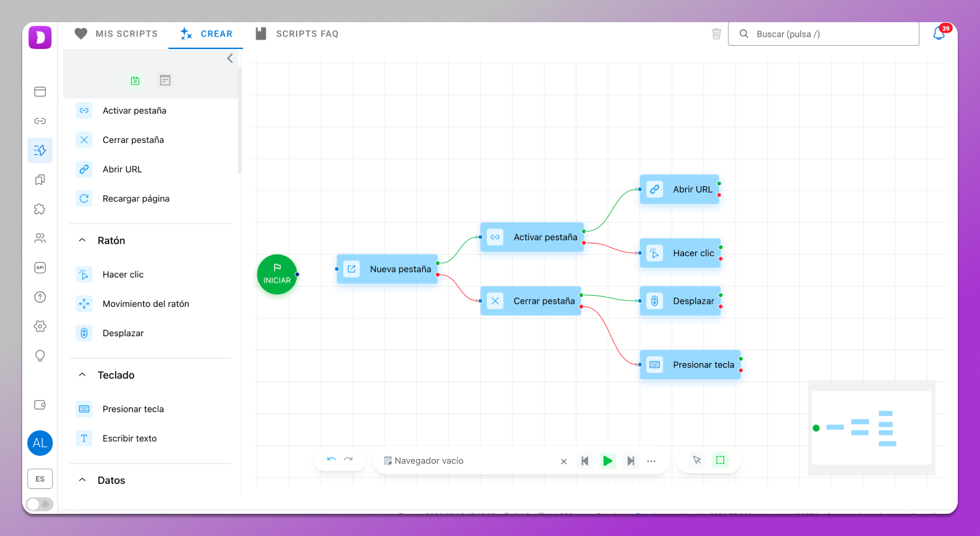Open the trash delete icon
This screenshot has height=536, width=980.
716,34
